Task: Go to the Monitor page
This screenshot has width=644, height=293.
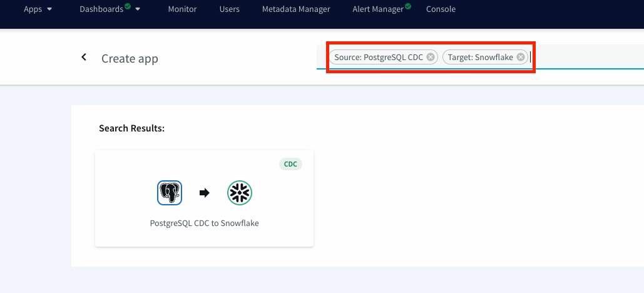Action: pos(182,9)
